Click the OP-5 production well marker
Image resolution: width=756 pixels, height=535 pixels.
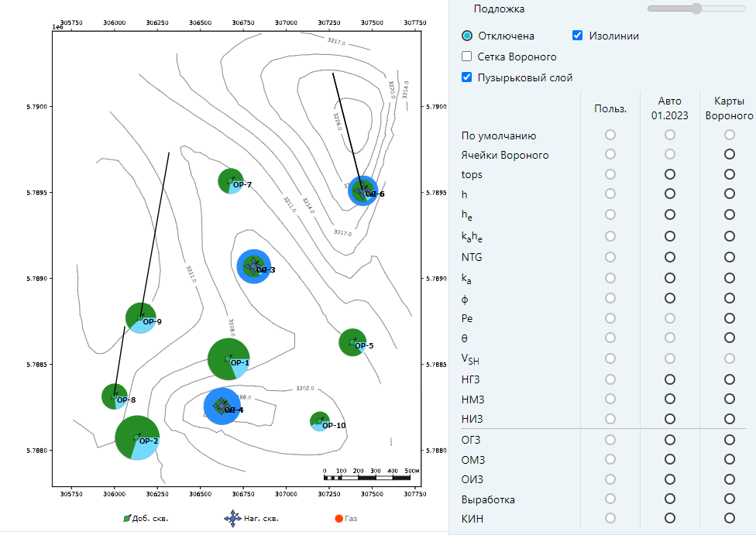(352, 343)
